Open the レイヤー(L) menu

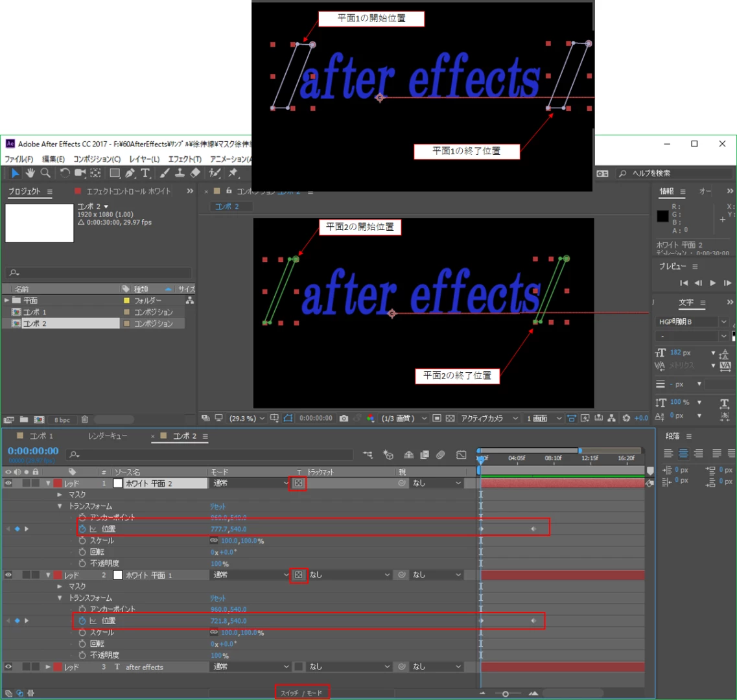[x=145, y=159]
